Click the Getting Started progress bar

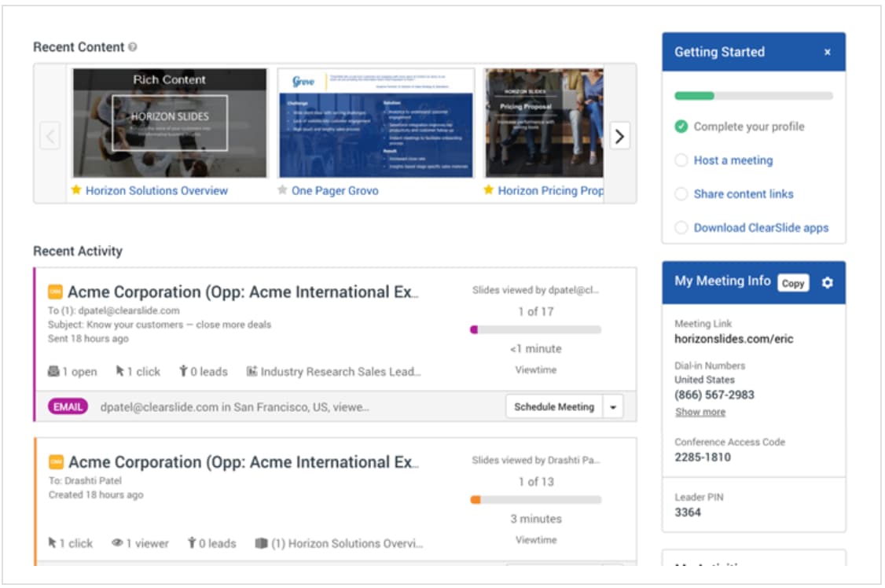[x=754, y=96]
